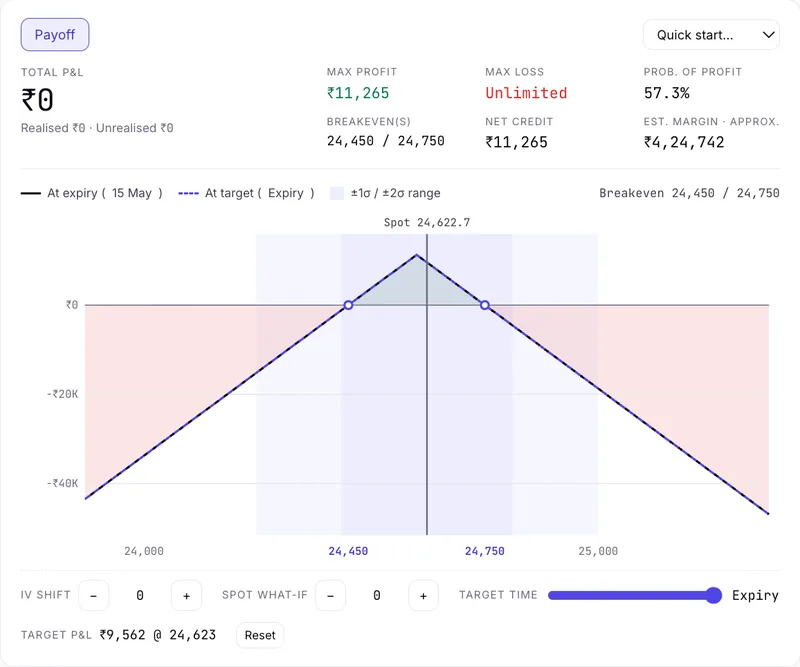Increase IV Shift with plus button
The image size is (800, 667).
pos(186,596)
